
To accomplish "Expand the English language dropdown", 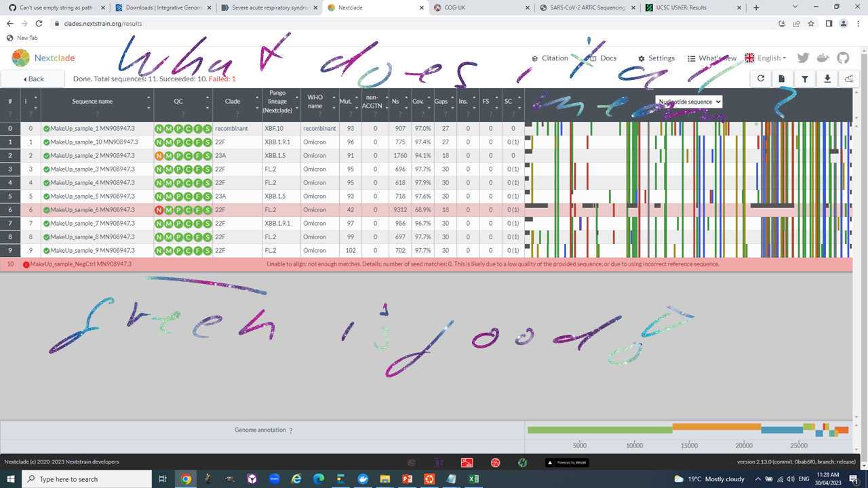I will 766,58.
